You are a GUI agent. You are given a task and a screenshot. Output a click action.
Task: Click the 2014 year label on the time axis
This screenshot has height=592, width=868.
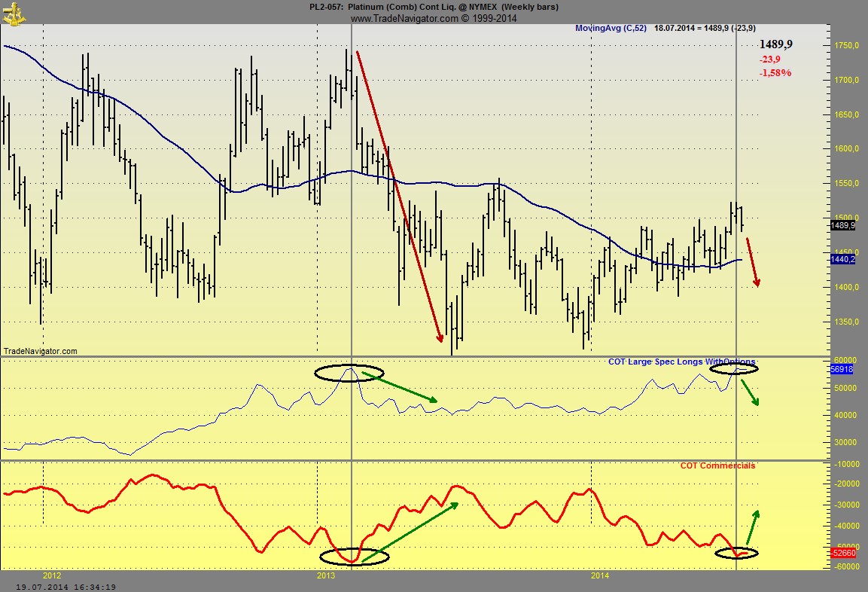(x=599, y=575)
